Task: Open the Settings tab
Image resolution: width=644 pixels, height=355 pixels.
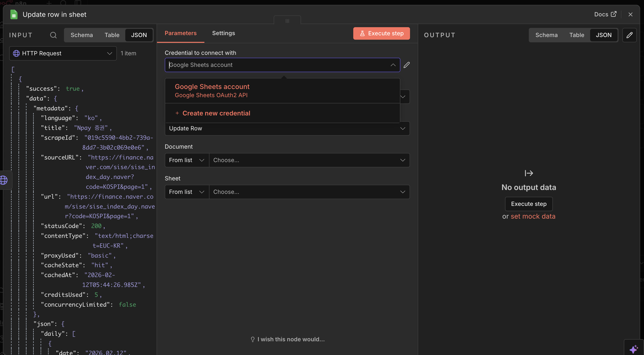Action: point(223,33)
